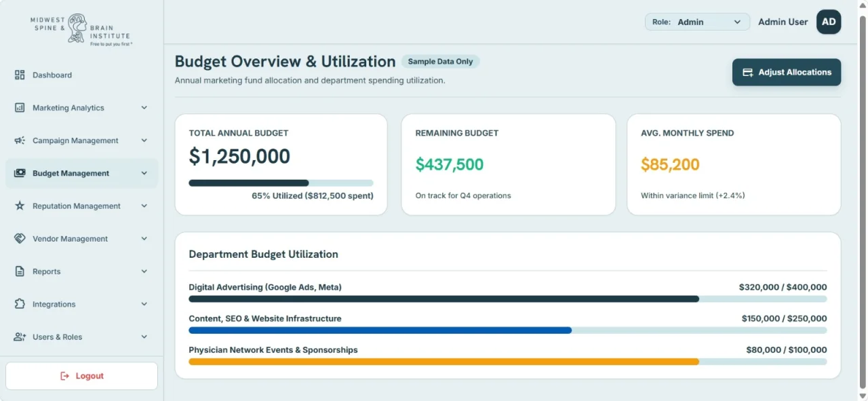
Task: Toggle Budget Management submenu chevron
Action: (x=144, y=173)
